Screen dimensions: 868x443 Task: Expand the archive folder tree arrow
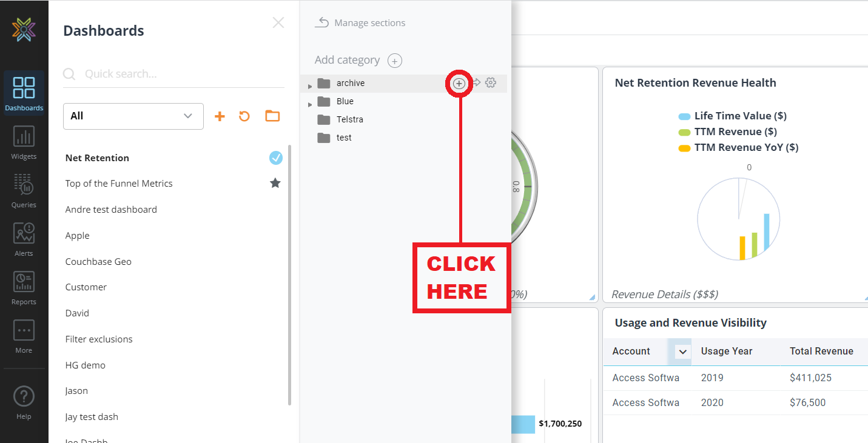[x=310, y=86]
